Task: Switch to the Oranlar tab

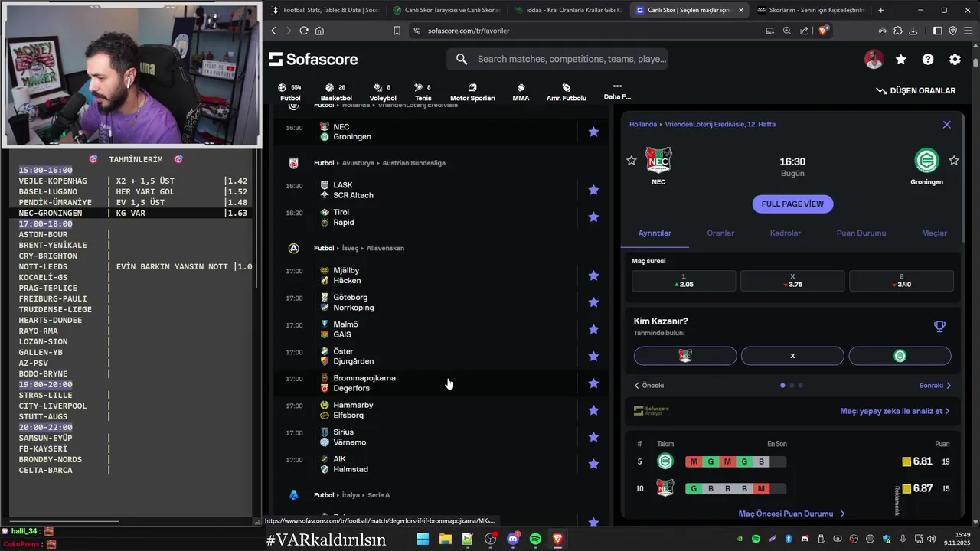Action: (720, 233)
